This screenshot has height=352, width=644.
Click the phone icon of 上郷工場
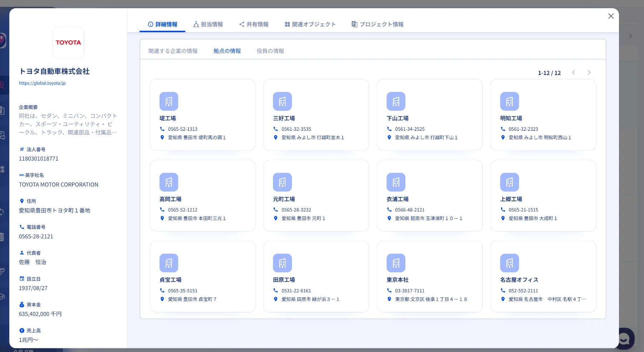pyautogui.click(x=503, y=210)
